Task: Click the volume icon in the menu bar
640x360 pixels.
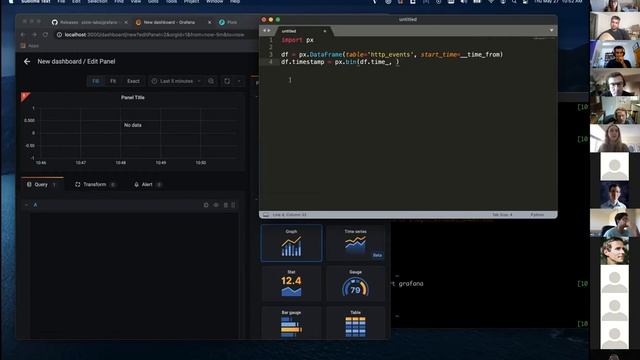Action: (464, 2)
